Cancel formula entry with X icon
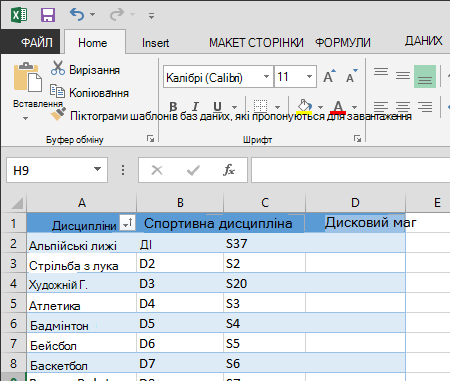 point(157,170)
